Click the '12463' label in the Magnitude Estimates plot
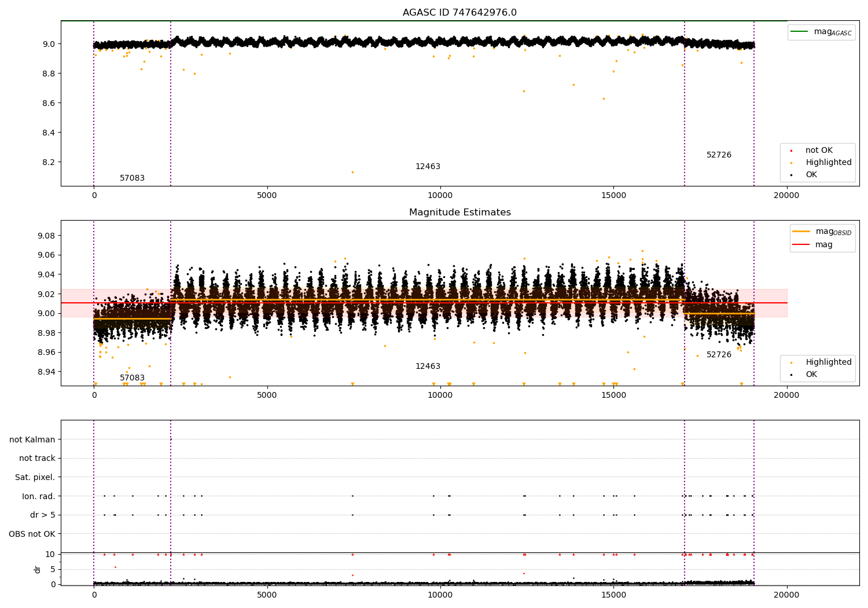The width and height of the screenshot is (868, 608). (x=428, y=367)
